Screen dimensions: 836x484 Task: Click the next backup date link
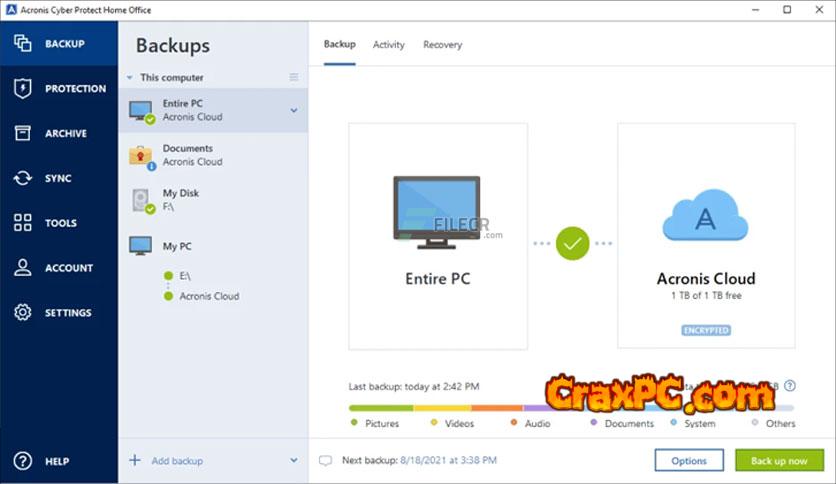pyautogui.click(x=448, y=460)
